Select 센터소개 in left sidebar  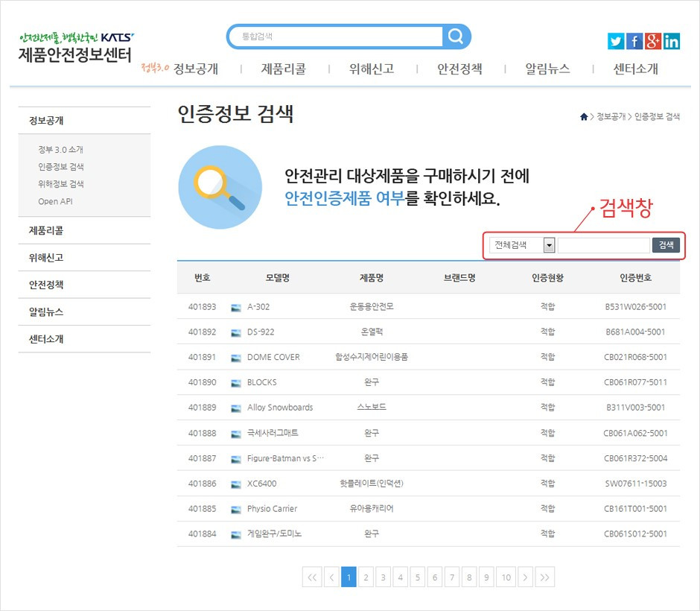46,338
